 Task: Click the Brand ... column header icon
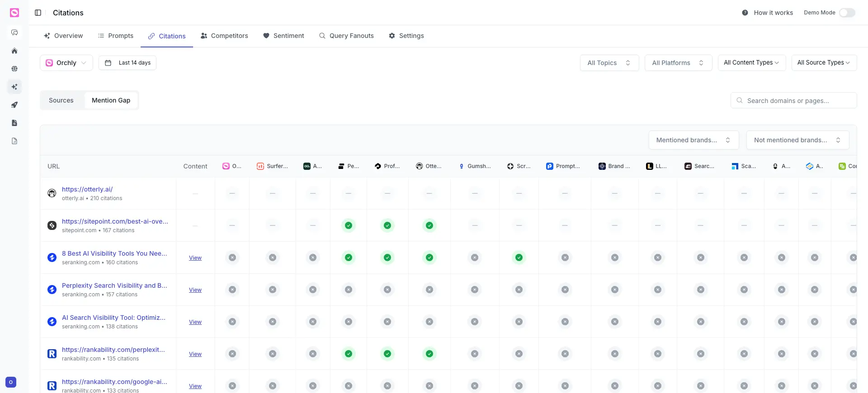click(x=602, y=166)
